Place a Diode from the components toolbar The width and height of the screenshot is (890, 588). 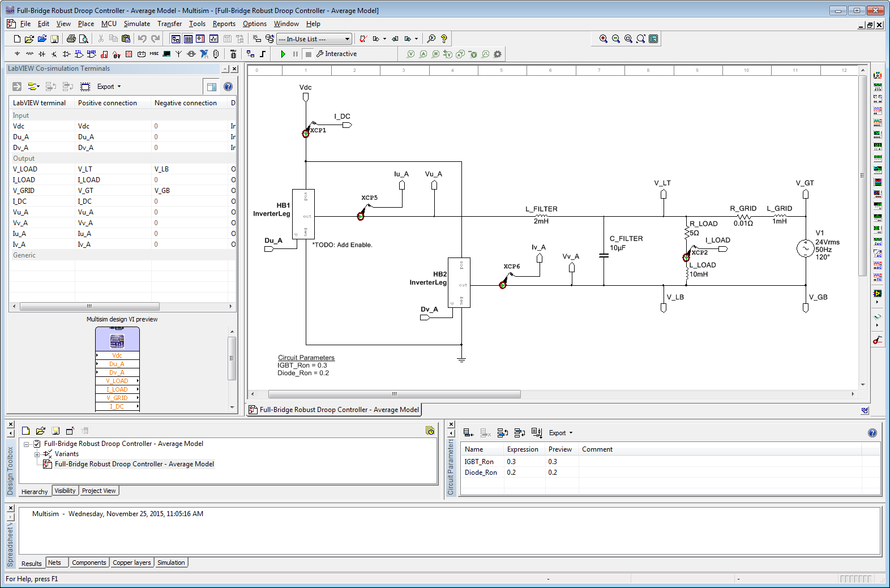point(42,54)
